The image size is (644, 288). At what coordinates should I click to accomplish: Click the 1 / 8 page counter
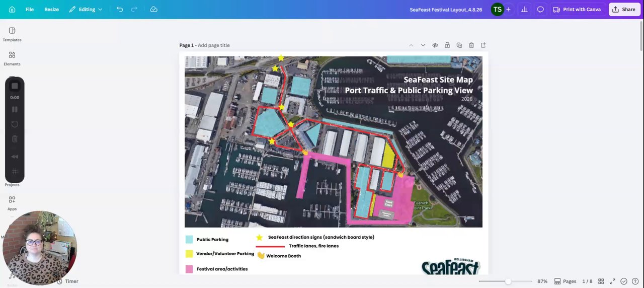587,281
